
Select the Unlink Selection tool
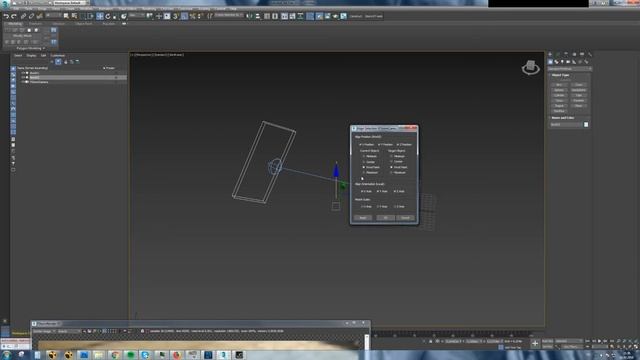pos(31,16)
